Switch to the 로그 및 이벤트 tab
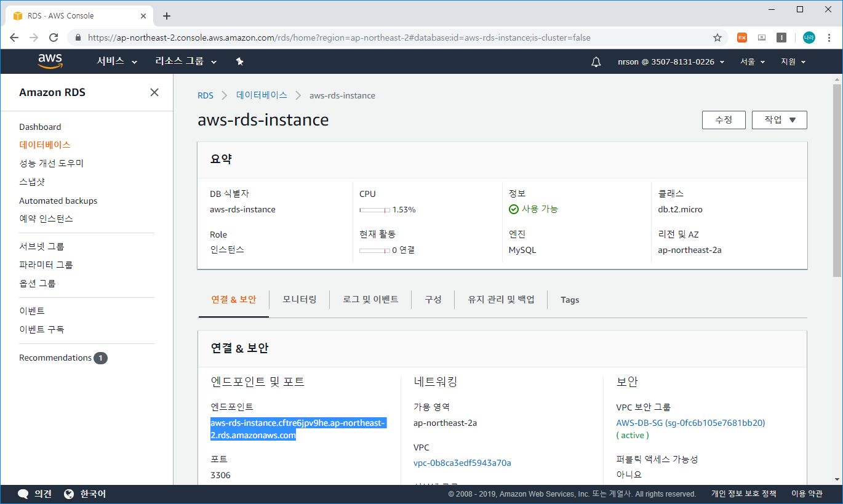 [x=370, y=300]
